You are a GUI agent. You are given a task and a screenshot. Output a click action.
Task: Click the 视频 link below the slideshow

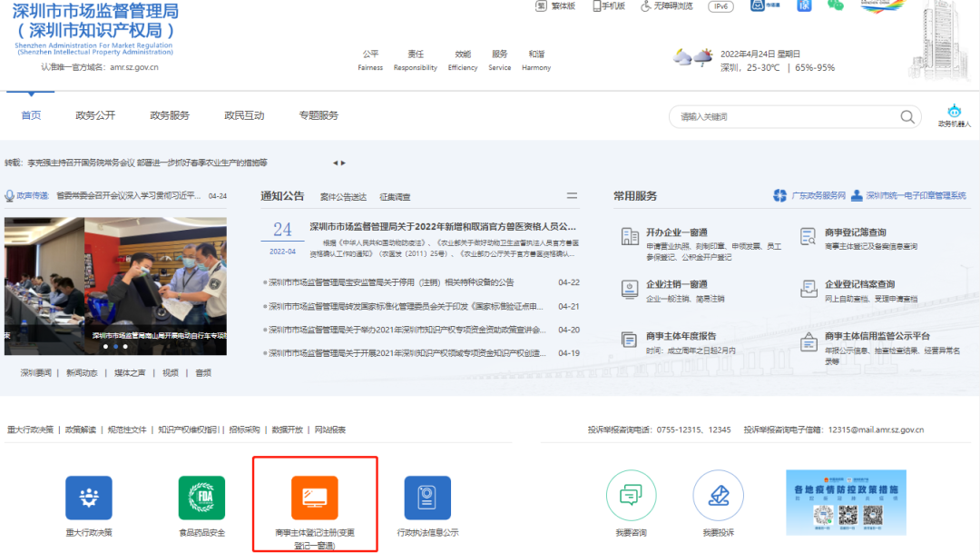pos(170,373)
